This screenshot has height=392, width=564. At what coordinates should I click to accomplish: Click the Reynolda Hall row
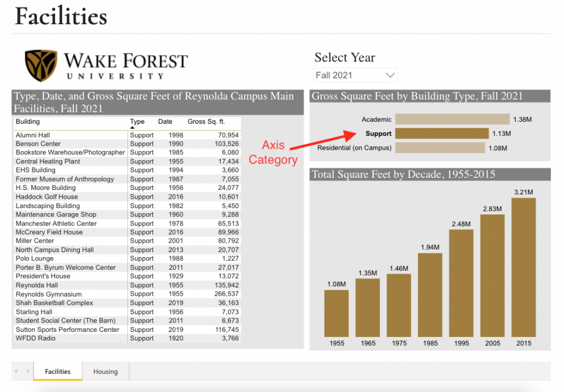coord(127,285)
